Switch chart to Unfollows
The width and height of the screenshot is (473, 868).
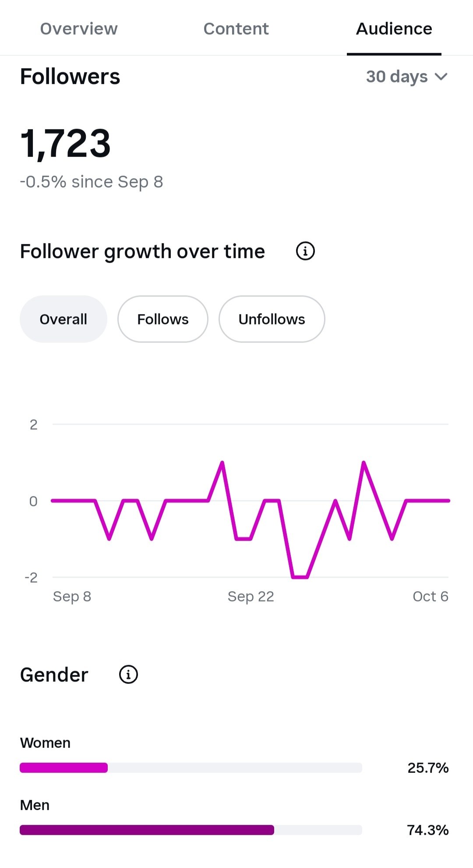pos(272,319)
